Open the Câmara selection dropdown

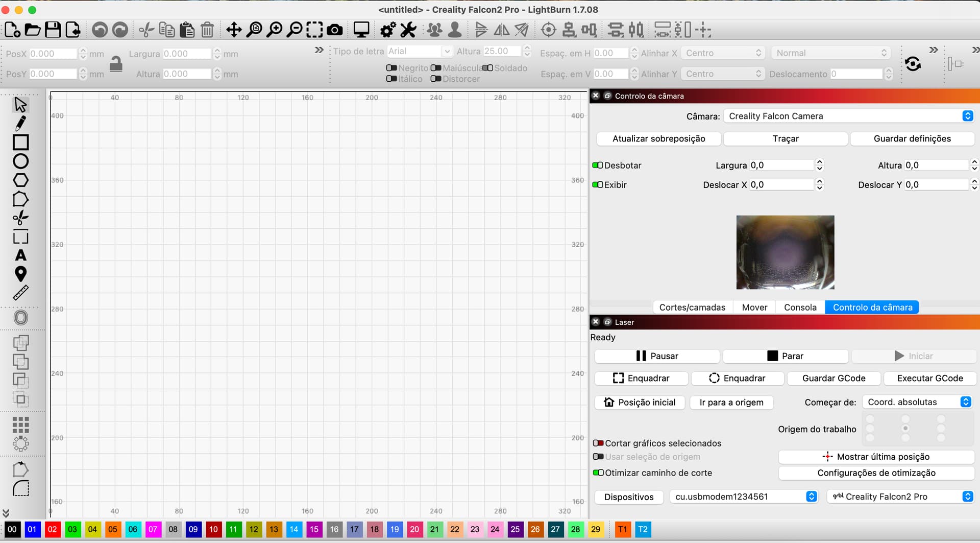[850, 116]
